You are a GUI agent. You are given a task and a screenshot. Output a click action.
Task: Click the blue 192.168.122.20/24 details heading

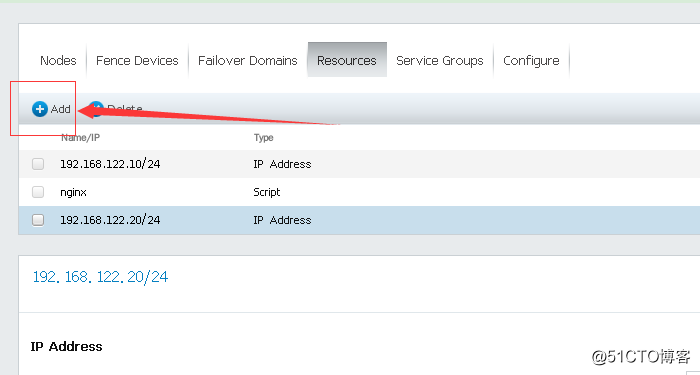[x=100, y=277]
